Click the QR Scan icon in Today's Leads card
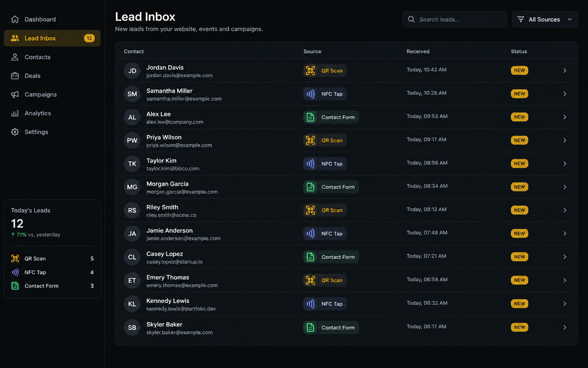The image size is (588, 368). (15, 258)
